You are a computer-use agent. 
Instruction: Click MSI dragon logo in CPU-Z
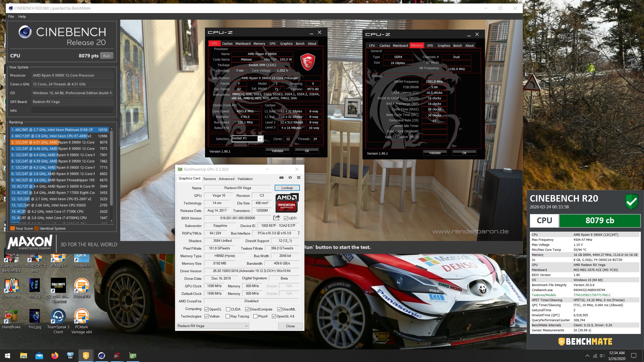point(307,62)
